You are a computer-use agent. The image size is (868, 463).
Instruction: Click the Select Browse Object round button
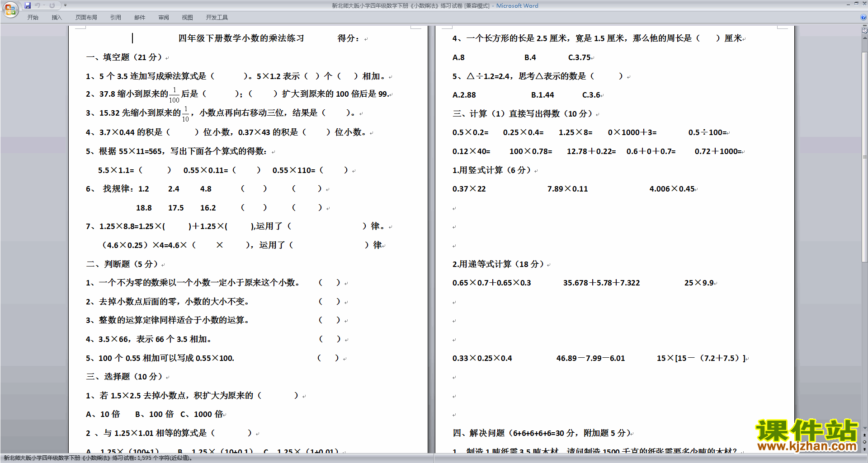coord(865,442)
